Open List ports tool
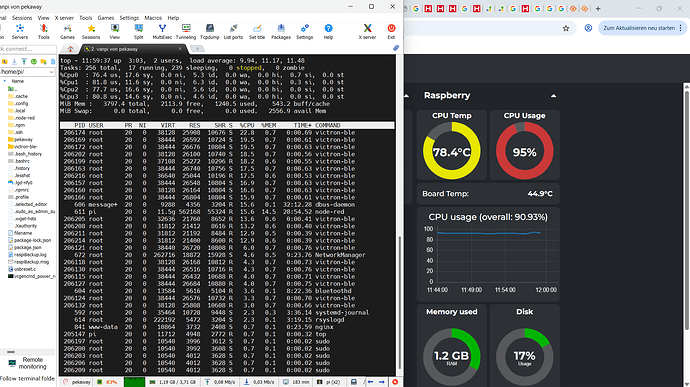The image size is (690, 387). (233, 32)
